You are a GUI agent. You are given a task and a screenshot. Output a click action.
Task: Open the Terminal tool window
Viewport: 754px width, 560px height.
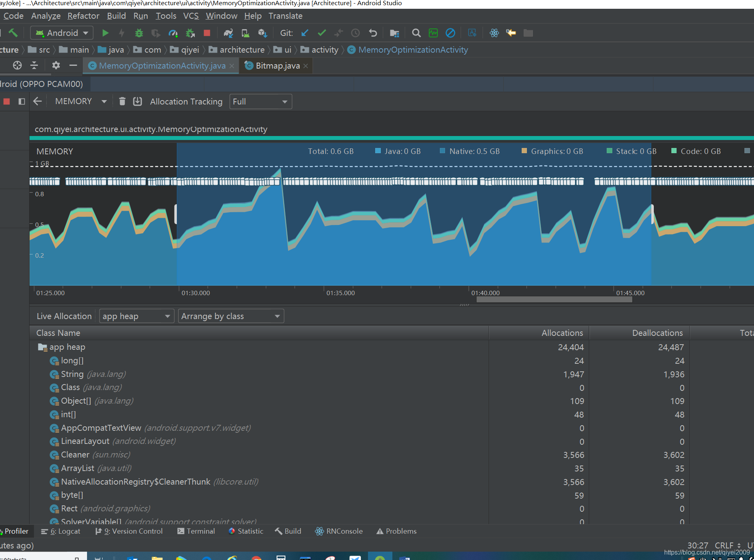pyautogui.click(x=196, y=531)
